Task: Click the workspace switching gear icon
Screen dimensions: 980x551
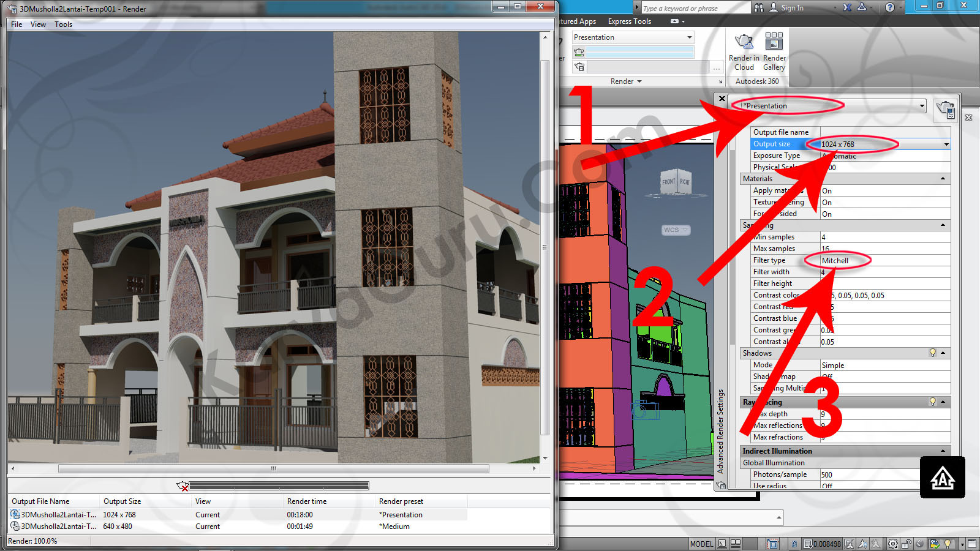Action: [893, 544]
